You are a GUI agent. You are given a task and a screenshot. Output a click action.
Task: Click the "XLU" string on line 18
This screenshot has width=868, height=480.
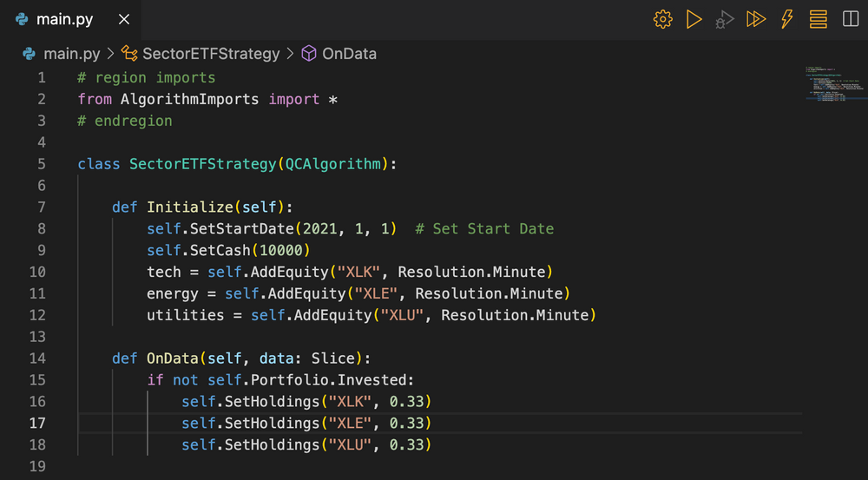pyautogui.click(x=350, y=445)
